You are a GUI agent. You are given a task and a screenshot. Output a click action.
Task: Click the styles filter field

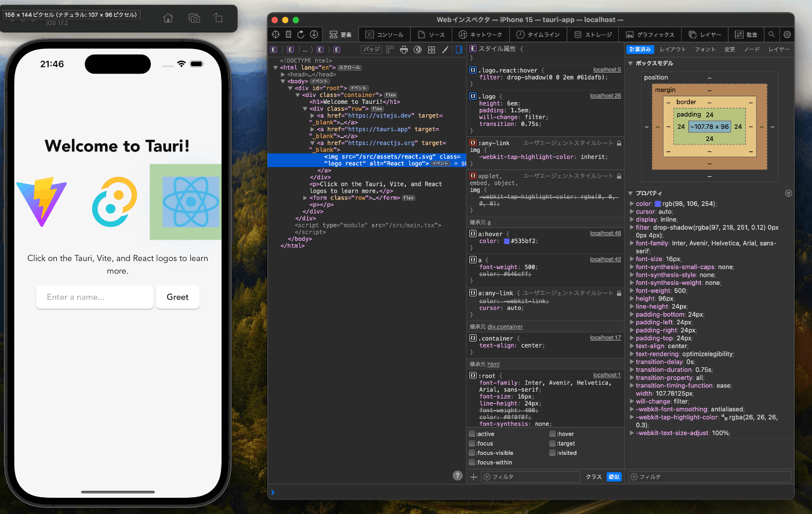coord(531,477)
